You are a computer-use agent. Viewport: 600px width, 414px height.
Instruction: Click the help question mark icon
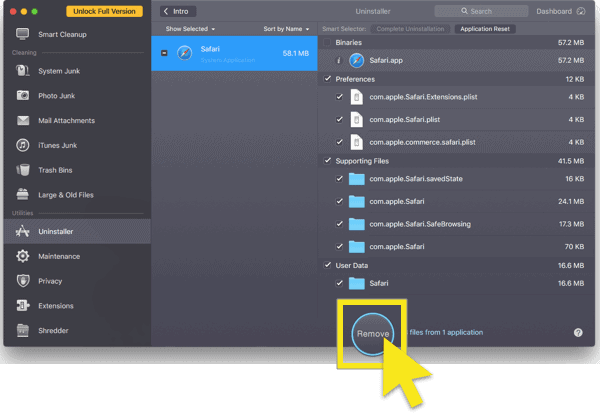coord(578,333)
